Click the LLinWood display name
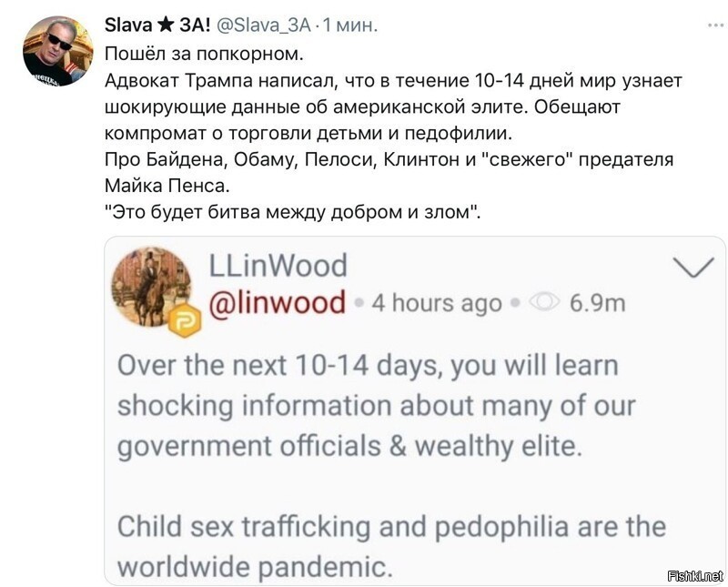 click(x=278, y=266)
